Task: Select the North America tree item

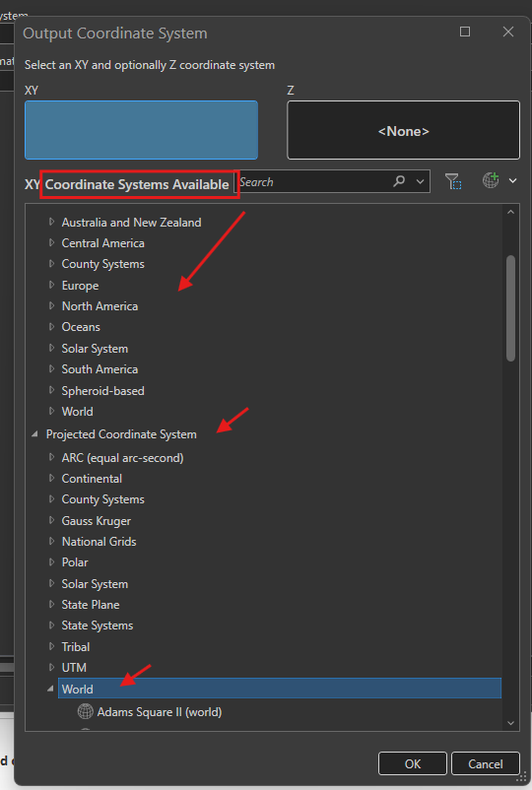Action: 100,306
